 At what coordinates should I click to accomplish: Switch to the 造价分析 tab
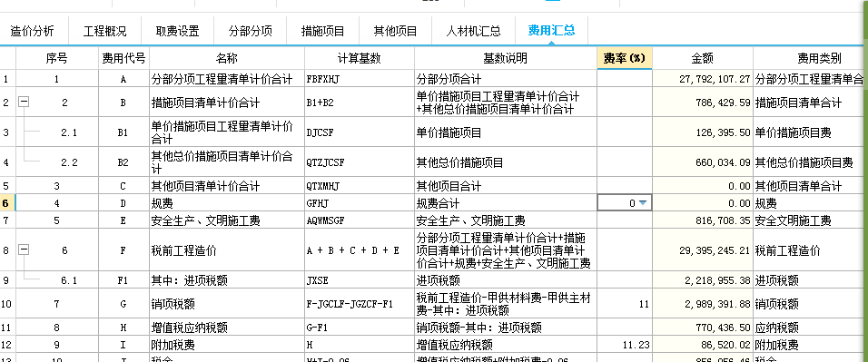click(x=33, y=31)
